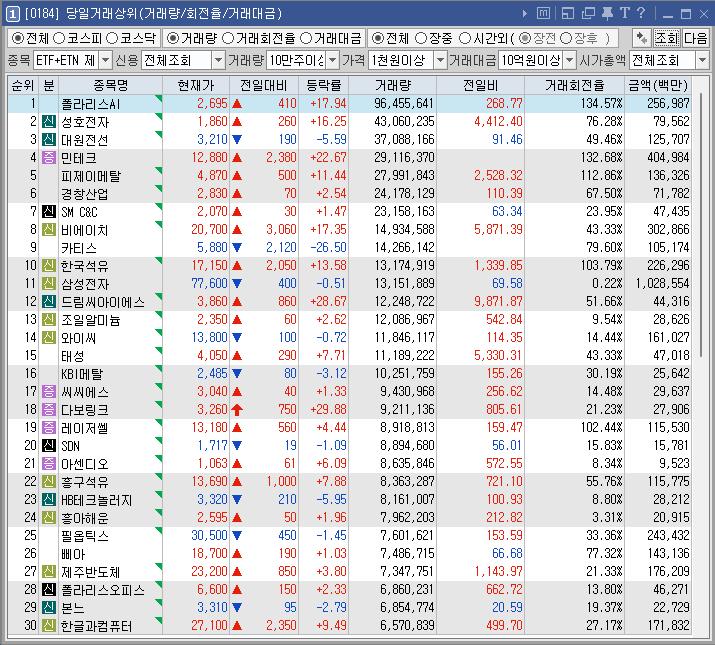Open the 한국석유 stock name

[85, 265]
